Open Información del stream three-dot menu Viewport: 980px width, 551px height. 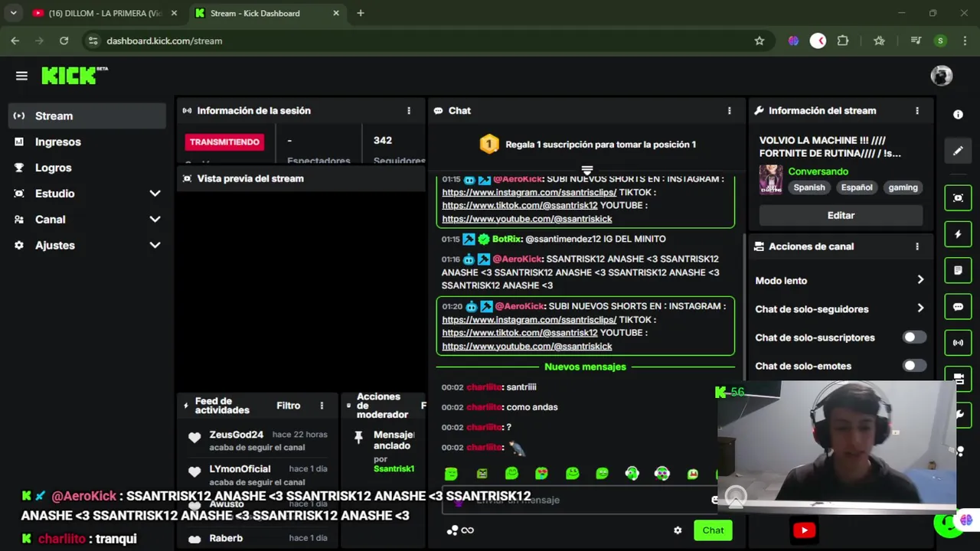(917, 111)
